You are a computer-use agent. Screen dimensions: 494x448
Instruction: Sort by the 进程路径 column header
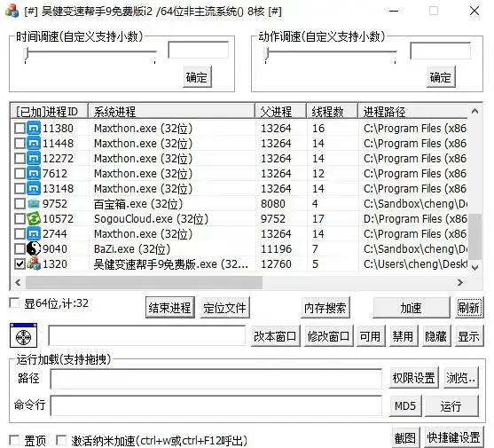pyautogui.click(x=412, y=112)
